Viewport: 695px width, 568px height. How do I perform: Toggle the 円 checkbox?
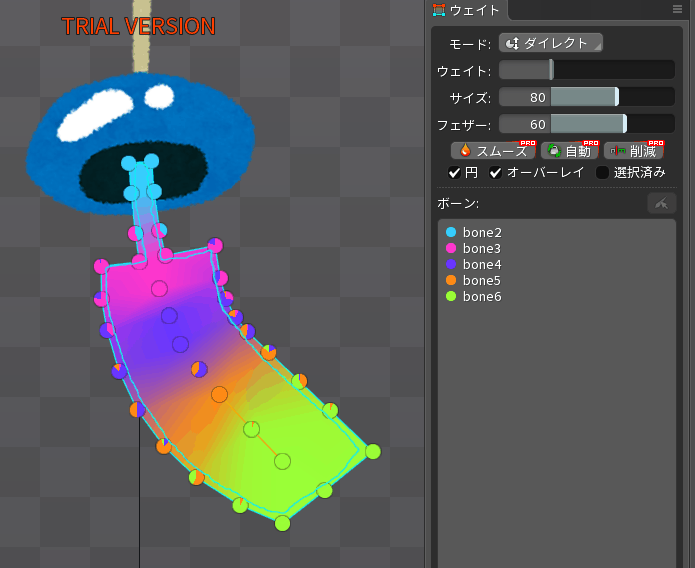pos(455,172)
